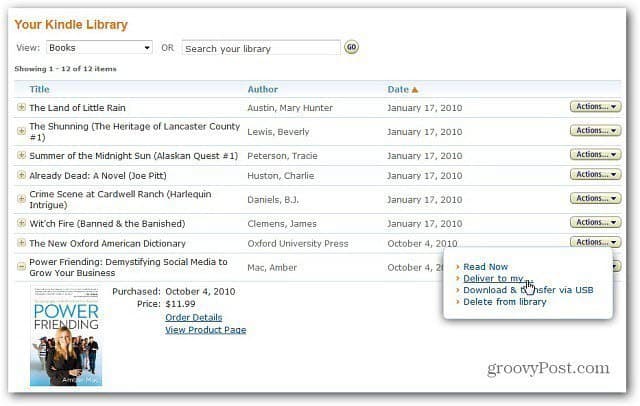Open Actions menu for Crime Scene at Cardwell Ranch
The image size is (640, 406).
596,198
